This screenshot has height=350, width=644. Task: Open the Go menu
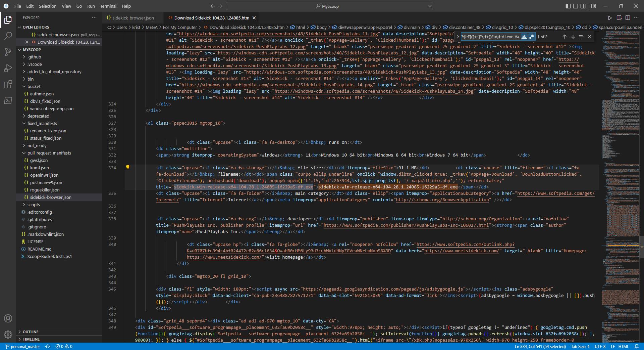79,6
